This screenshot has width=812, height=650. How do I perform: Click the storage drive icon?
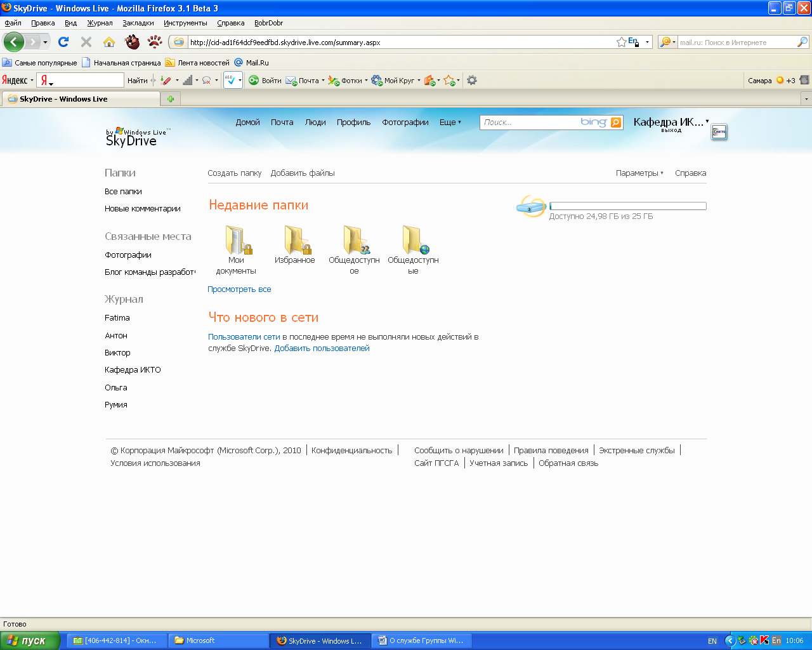531,206
